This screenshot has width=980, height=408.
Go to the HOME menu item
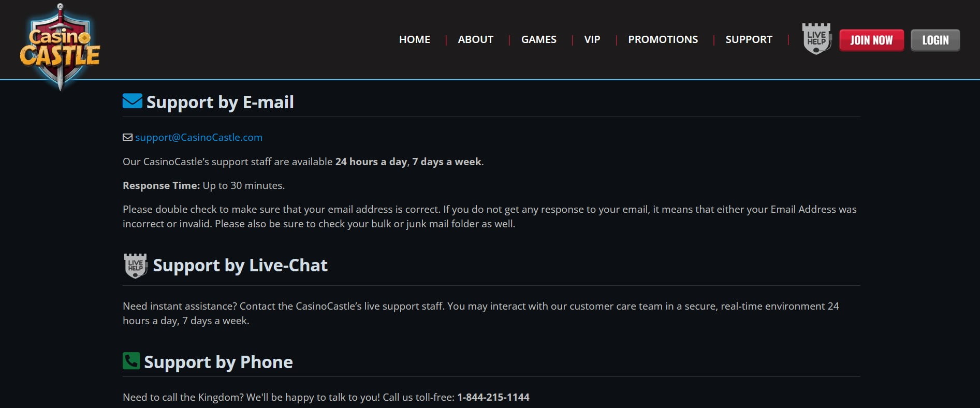click(x=415, y=39)
